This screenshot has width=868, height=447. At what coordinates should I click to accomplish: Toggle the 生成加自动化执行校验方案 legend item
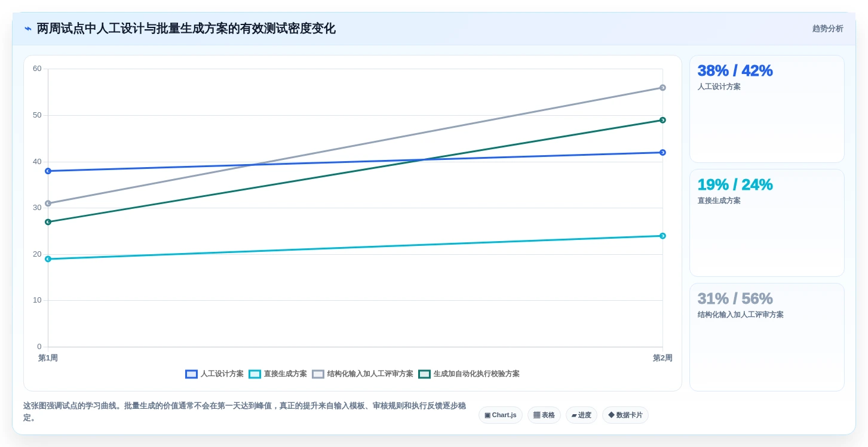[469, 374]
